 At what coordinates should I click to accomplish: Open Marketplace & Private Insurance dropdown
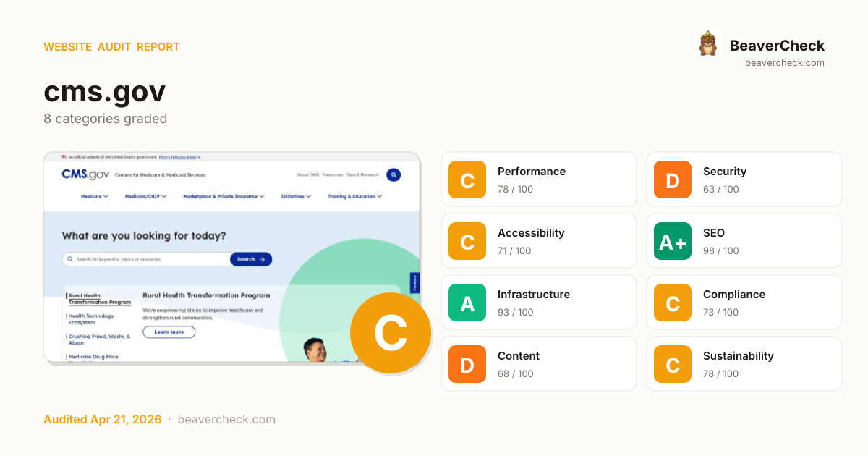pyautogui.click(x=224, y=196)
